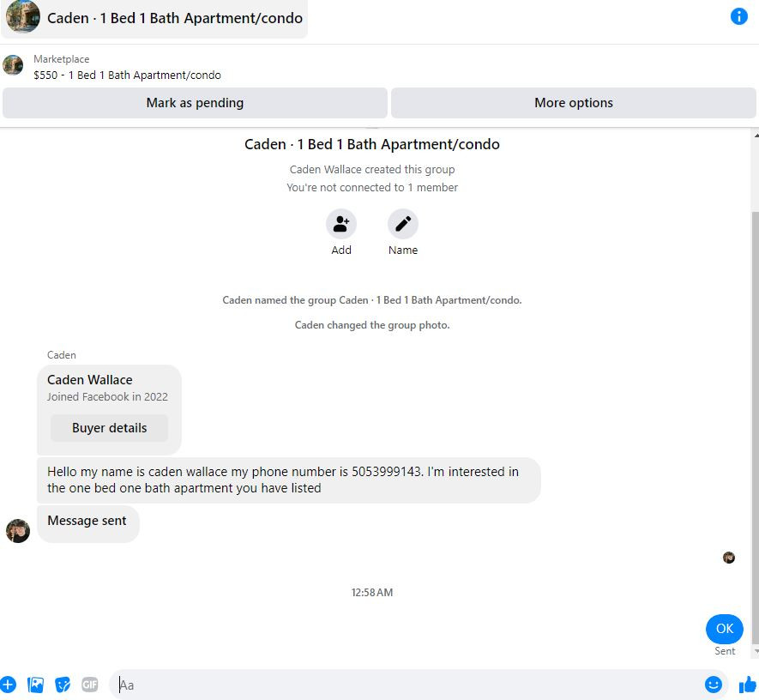Click the Add people icon
Image resolution: width=759 pixels, height=700 pixels.
tap(340, 224)
